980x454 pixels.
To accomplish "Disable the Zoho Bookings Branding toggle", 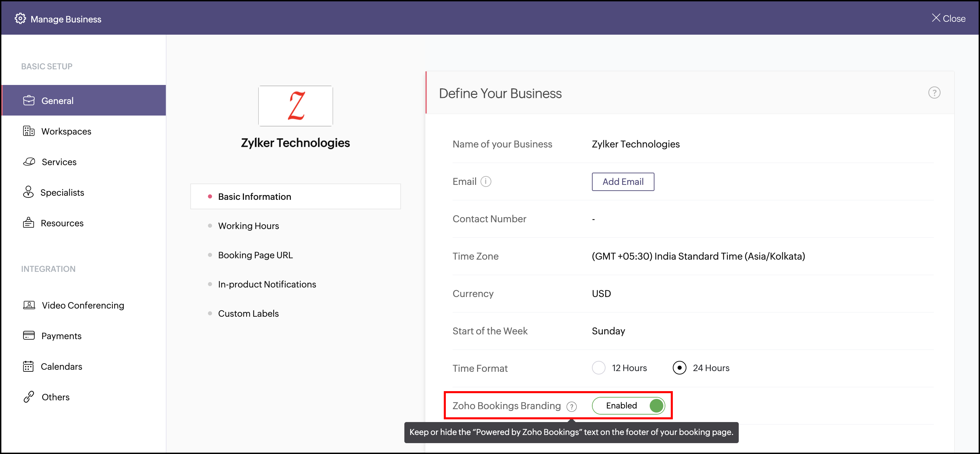I will pyautogui.click(x=629, y=406).
